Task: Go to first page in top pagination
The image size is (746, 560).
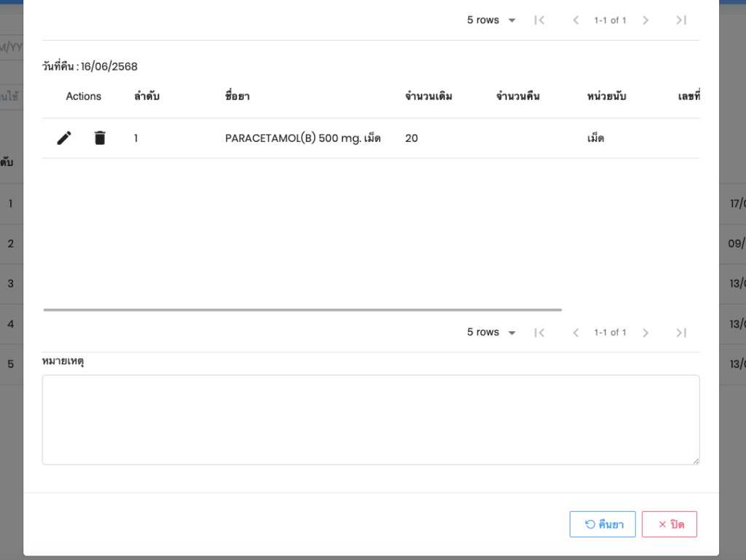Action: pos(539,20)
